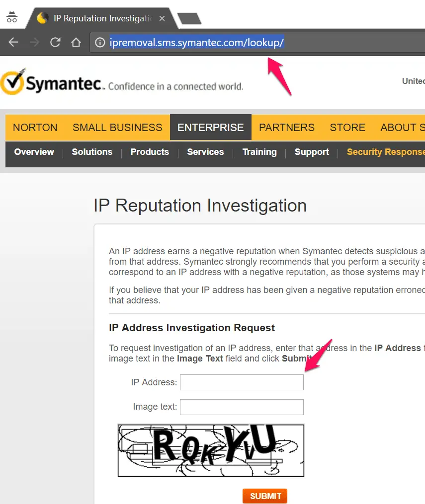Viewport: 425px width, 504px height.
Task: Go to the Overview submenu link
Action: 34,152
